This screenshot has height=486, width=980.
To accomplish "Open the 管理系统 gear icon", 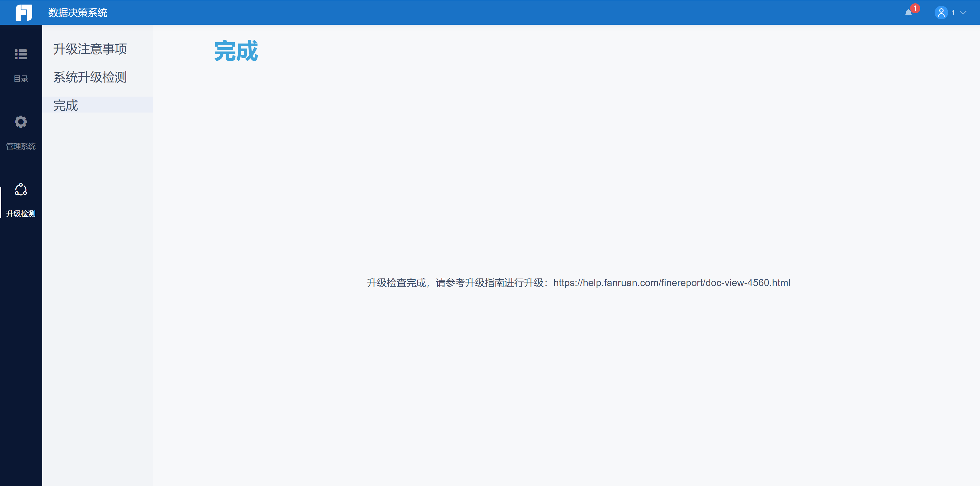I will 21,122.
